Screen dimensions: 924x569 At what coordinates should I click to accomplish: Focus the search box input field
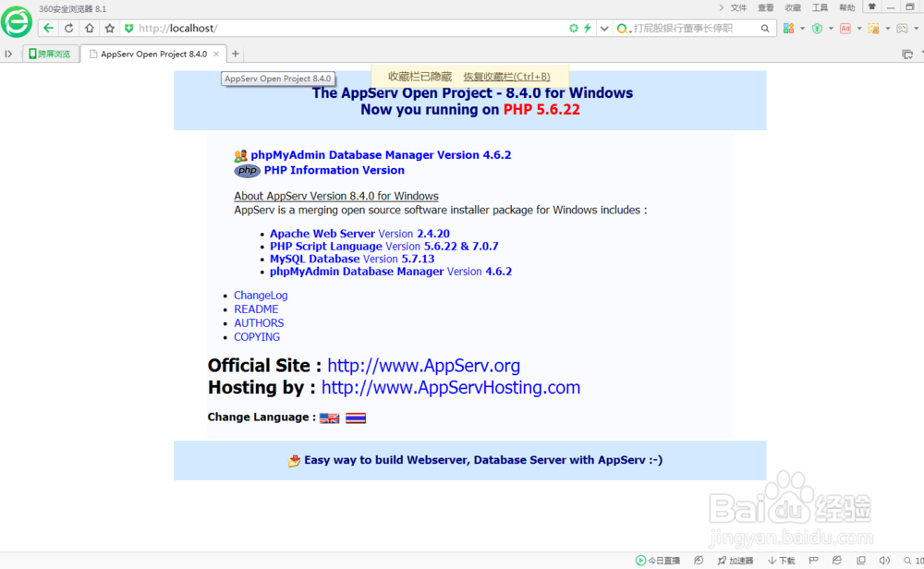pos(694,28)
